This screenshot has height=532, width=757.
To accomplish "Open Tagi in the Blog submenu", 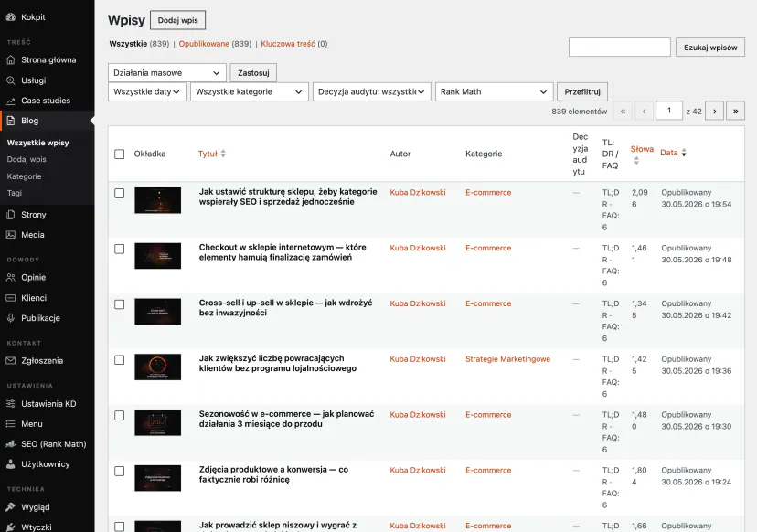I will (15, 193).
